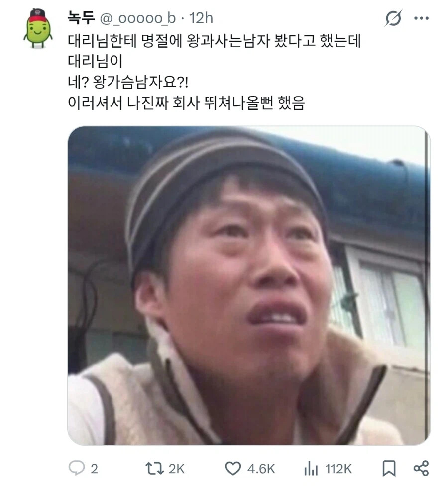Open the three-dot more options menu
The width and height of the screenshot is (448, 486).
point(421,18)
